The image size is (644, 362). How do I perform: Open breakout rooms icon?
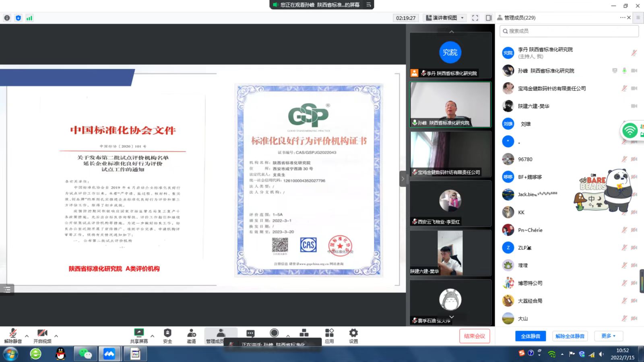pyautogui.click(x=304, y=333)
